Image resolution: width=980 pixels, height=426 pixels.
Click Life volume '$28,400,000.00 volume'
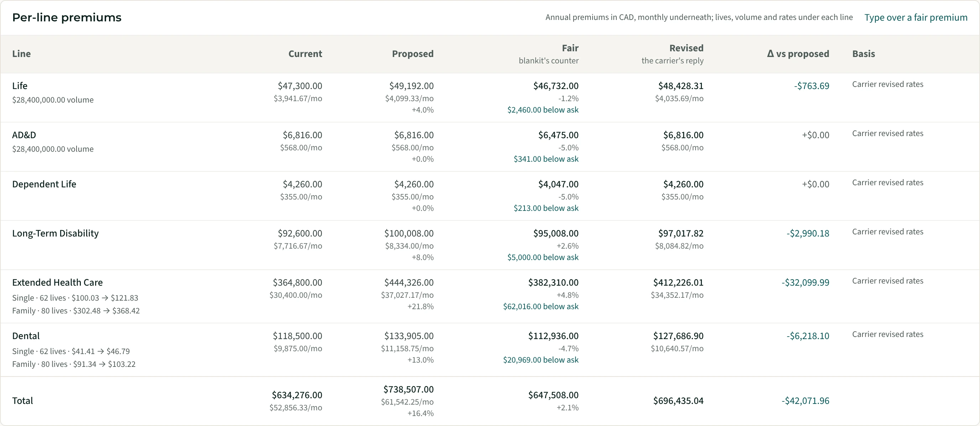pos(53,100)
